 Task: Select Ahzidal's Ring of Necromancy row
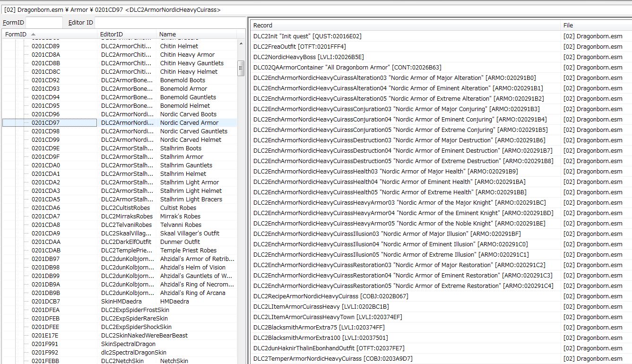click(120, 285)
